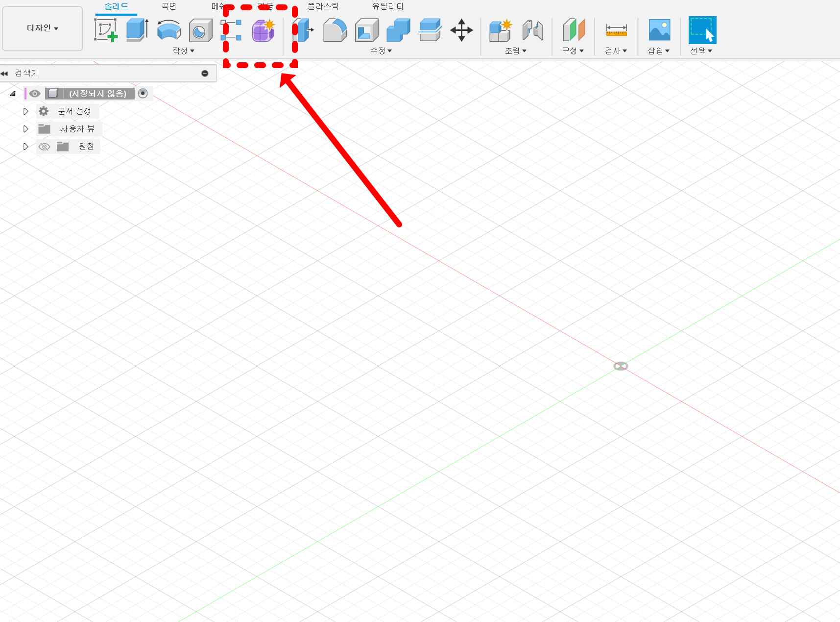The width and height of the screenshot is (840, 622).
Task: Select the 사용자 뷰 tree item
Action: [x=77, y=129]
